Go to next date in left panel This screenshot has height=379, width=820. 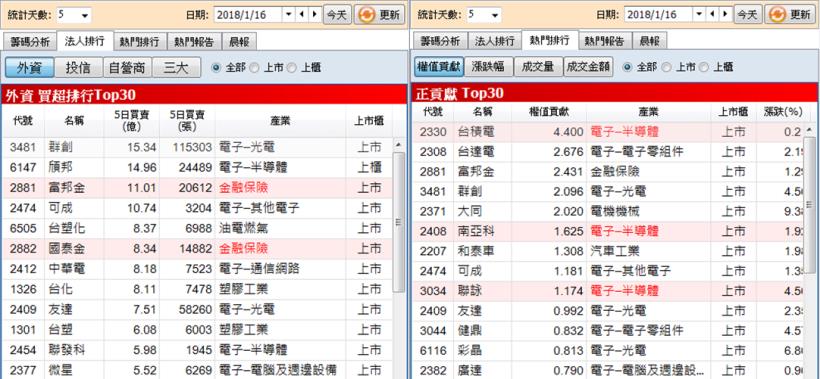[x=314, y=15]
